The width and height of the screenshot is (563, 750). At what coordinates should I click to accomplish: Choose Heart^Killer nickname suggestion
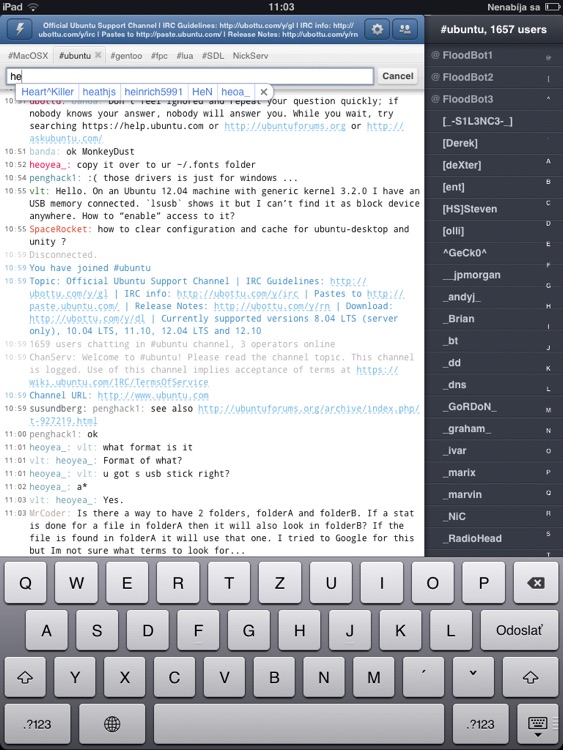[47, 92]
